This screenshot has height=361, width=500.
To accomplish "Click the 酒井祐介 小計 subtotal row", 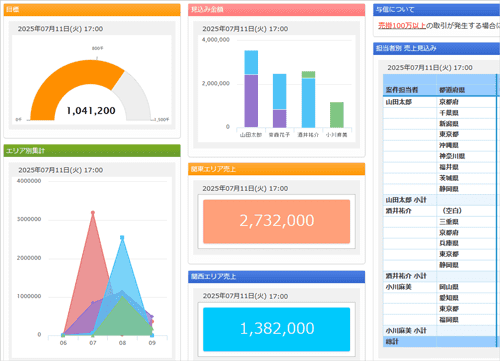I will click(439, 276).
